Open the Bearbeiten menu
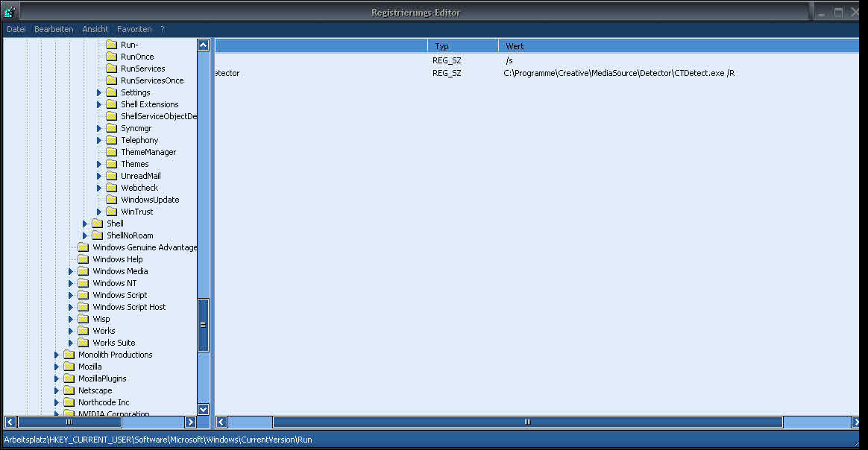 (54, 29)
